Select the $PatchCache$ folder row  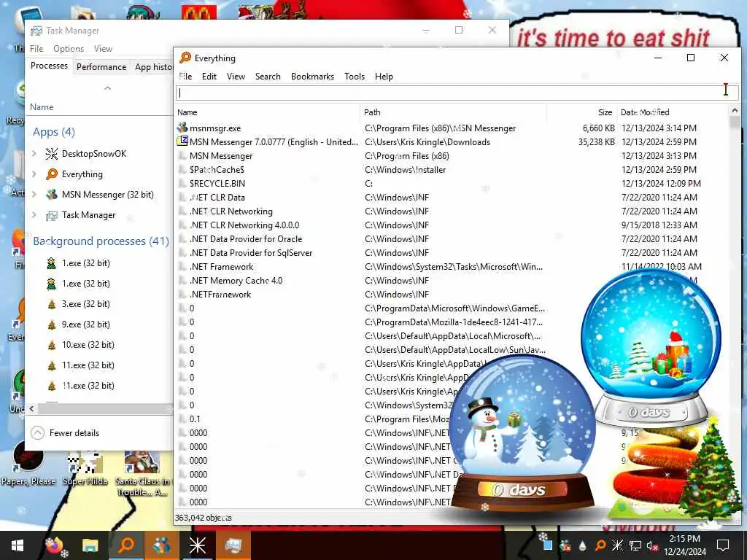[x=452, y=169]
